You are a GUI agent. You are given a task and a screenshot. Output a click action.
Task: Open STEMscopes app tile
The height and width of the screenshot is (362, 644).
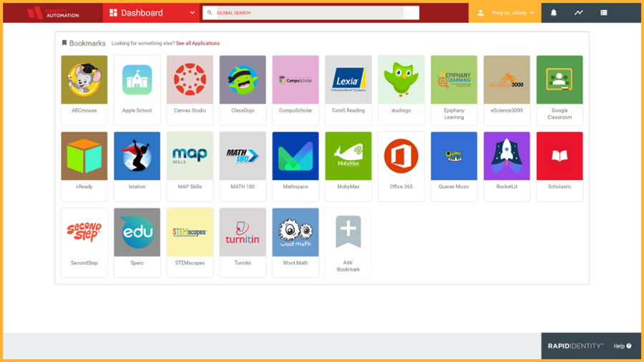(x=190, y=243)
